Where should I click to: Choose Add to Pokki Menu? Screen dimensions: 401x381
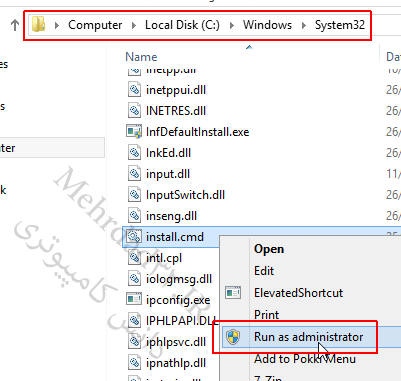pos(305,359)
